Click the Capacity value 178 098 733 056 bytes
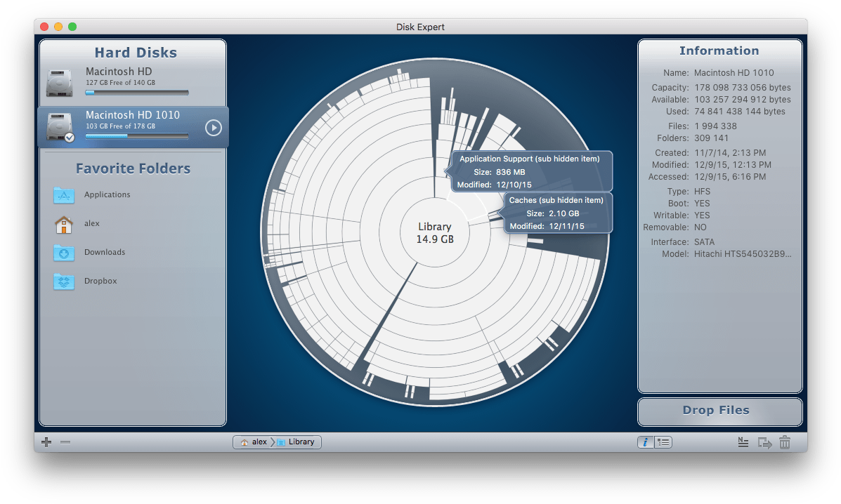841x504 pixels. click(x=743, y=87)
